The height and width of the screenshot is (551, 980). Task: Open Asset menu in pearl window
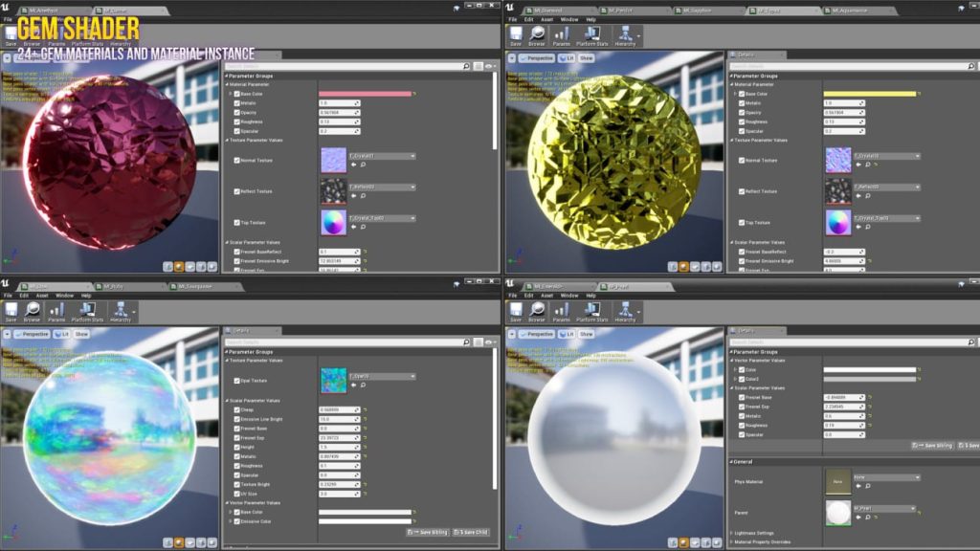(x=546, y=296)
